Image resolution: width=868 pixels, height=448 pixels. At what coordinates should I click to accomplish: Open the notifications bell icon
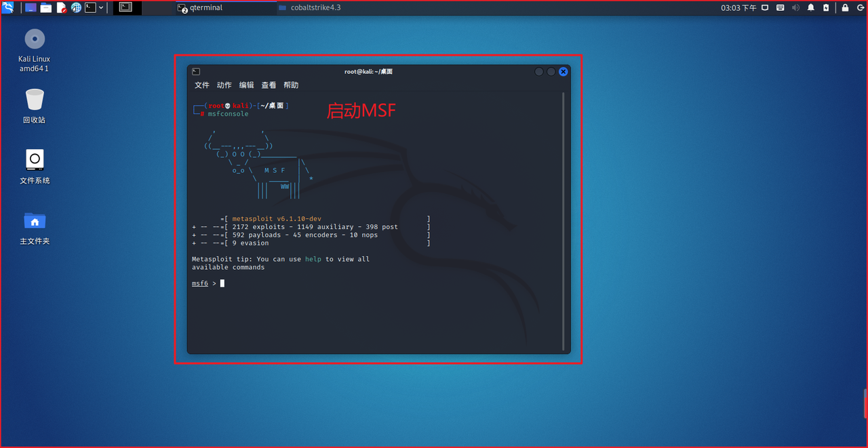point(811,7)
